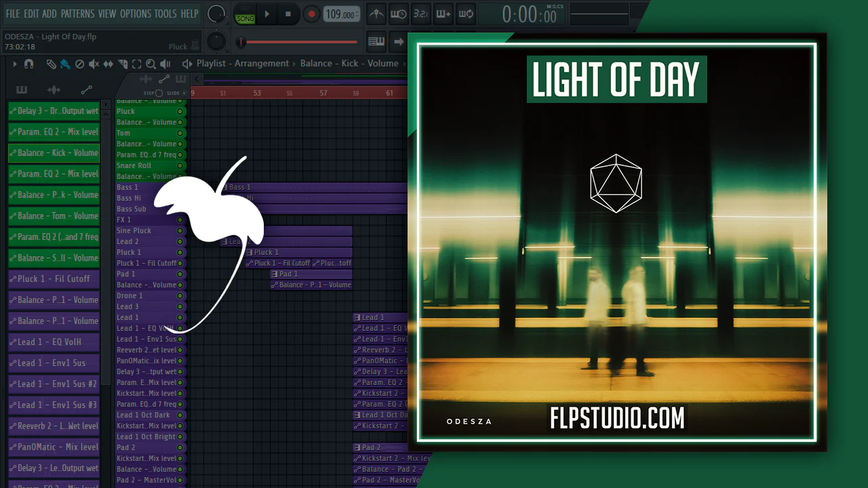This screenshot has width=868, height=488.
Task: Open the ADD menu
Action: tap(50, 14)
